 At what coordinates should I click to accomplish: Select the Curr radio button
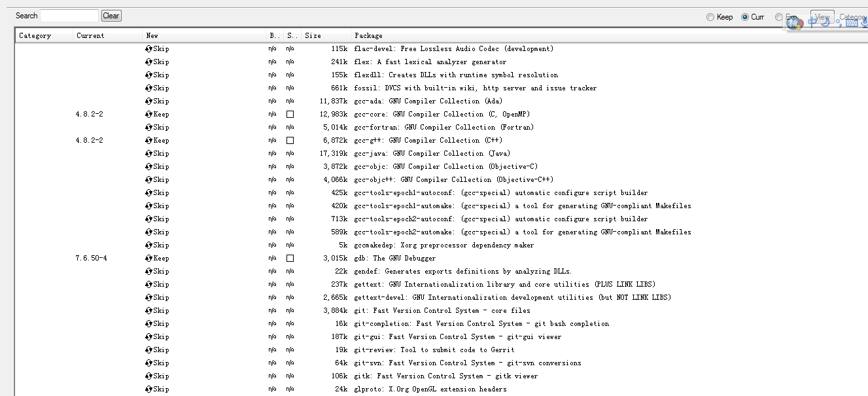(x=745, y=17)
